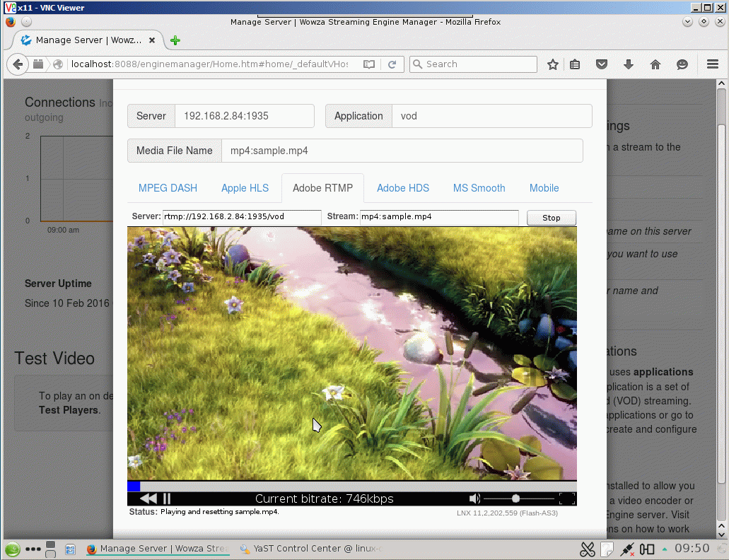Switch to the Adobe HDS tab
The width and height of the screenshot is (729, 560).
click(403, 188)
